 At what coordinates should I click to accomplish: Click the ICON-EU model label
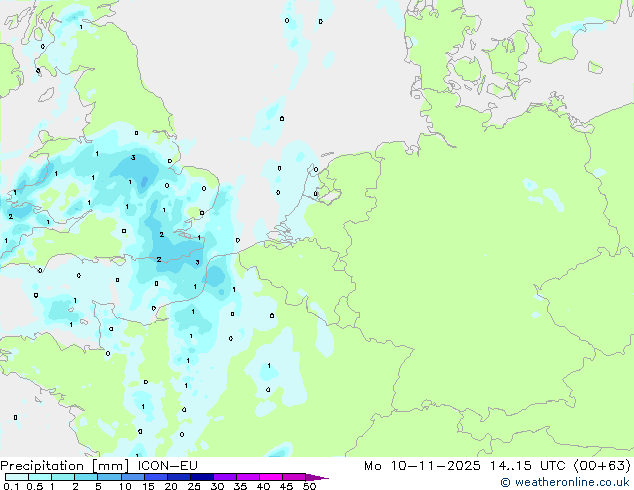point(167,466)
